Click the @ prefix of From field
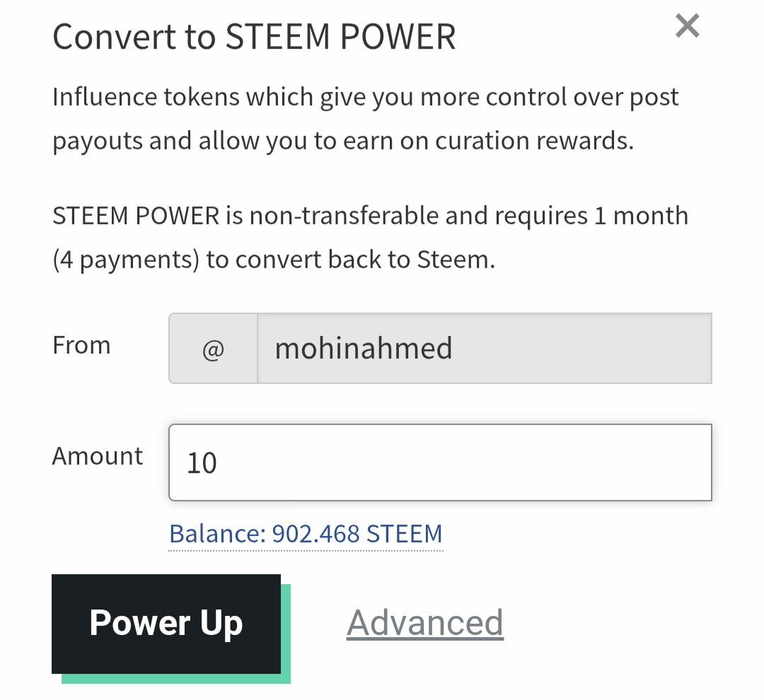This screenshot has width=764, height=700. coord(213,349)
